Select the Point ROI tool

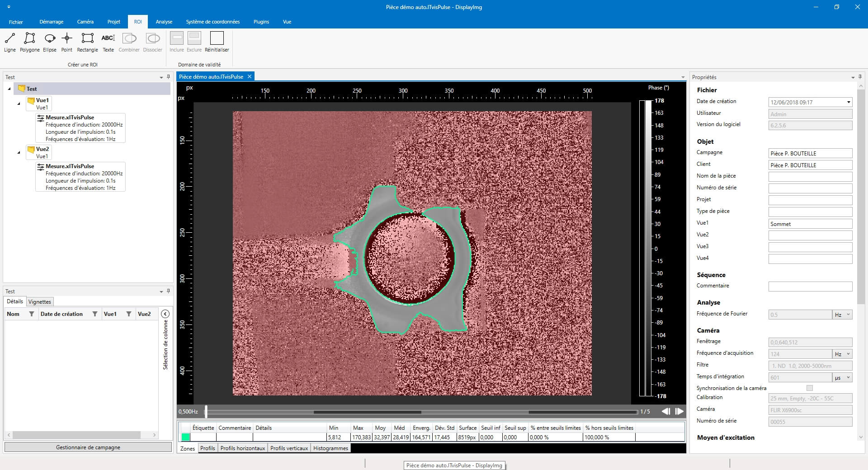(67, 42)
